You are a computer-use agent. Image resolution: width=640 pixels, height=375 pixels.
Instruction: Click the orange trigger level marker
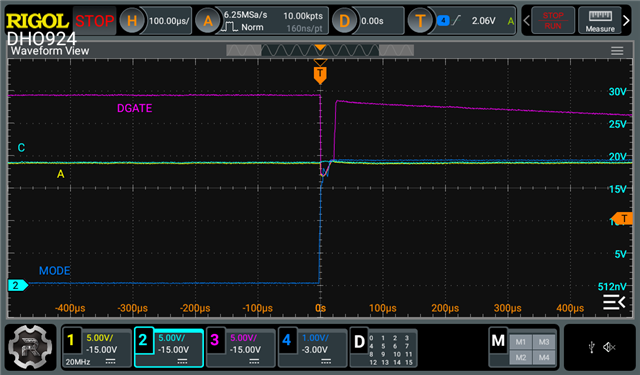[622, 218]
